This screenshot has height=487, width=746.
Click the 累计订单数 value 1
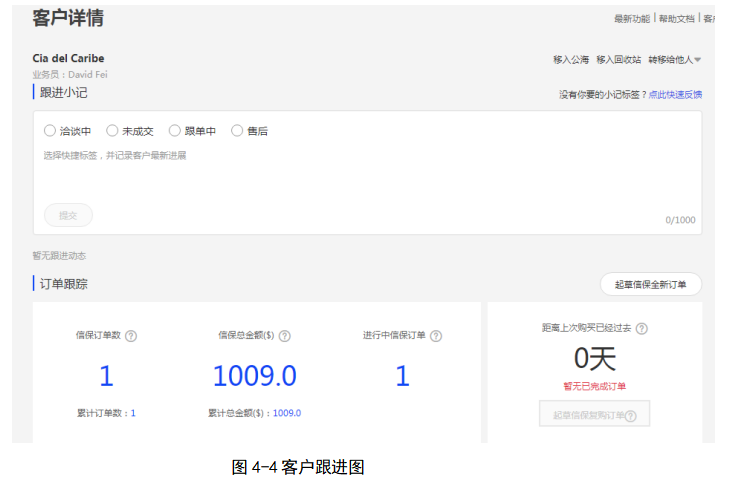point(133,413)
